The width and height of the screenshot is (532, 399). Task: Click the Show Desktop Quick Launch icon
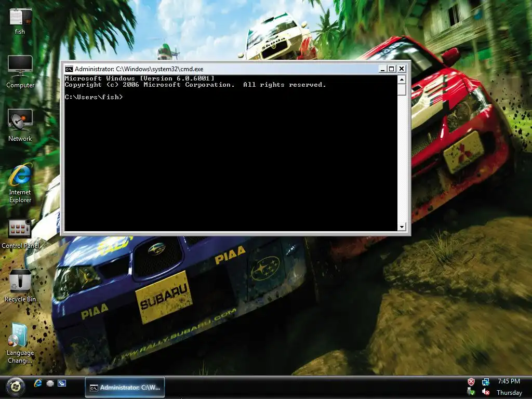(50, 383)
